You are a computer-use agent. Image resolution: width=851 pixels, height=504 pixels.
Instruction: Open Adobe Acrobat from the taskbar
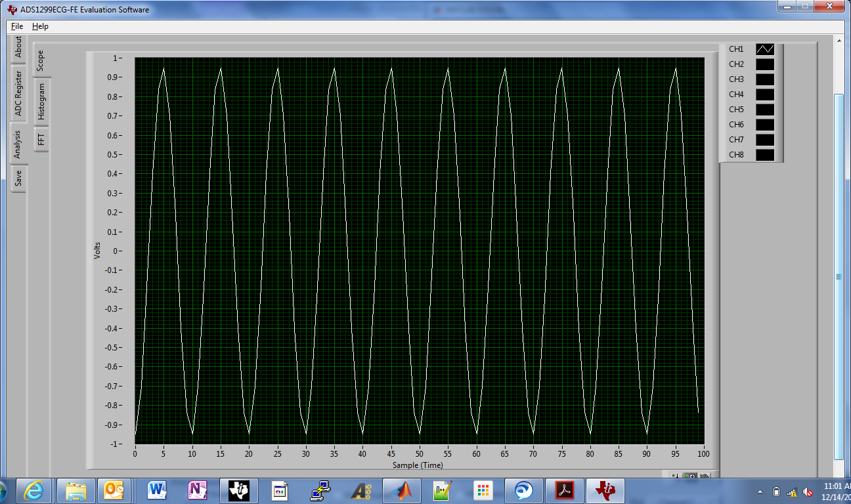pyautogui.click(x=565, y=490)
